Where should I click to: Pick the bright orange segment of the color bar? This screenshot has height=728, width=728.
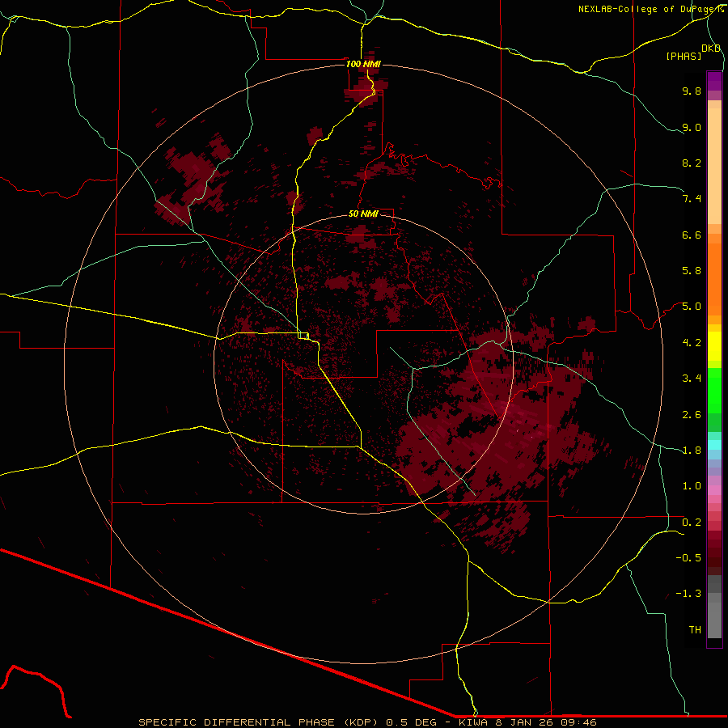pos(714,278)
